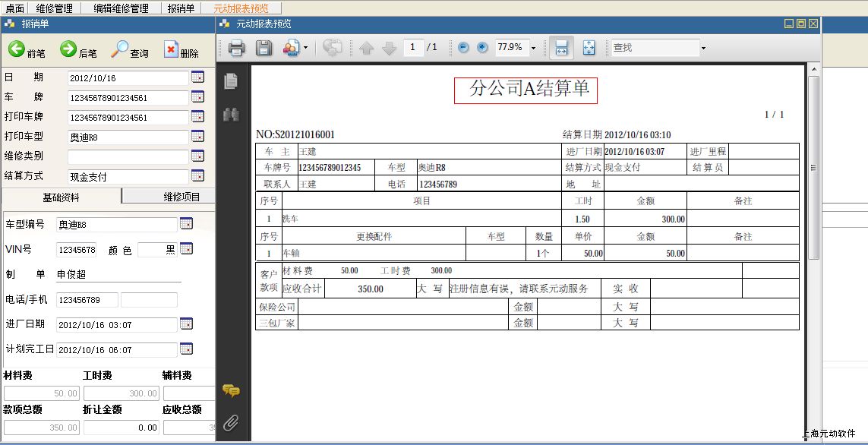Print the settlement report
Viewport: 868px width, 445px height.
point(236,48)
